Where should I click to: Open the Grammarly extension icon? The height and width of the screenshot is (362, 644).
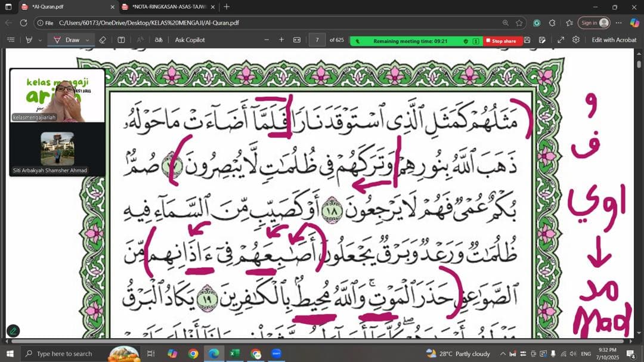point(537,23)
